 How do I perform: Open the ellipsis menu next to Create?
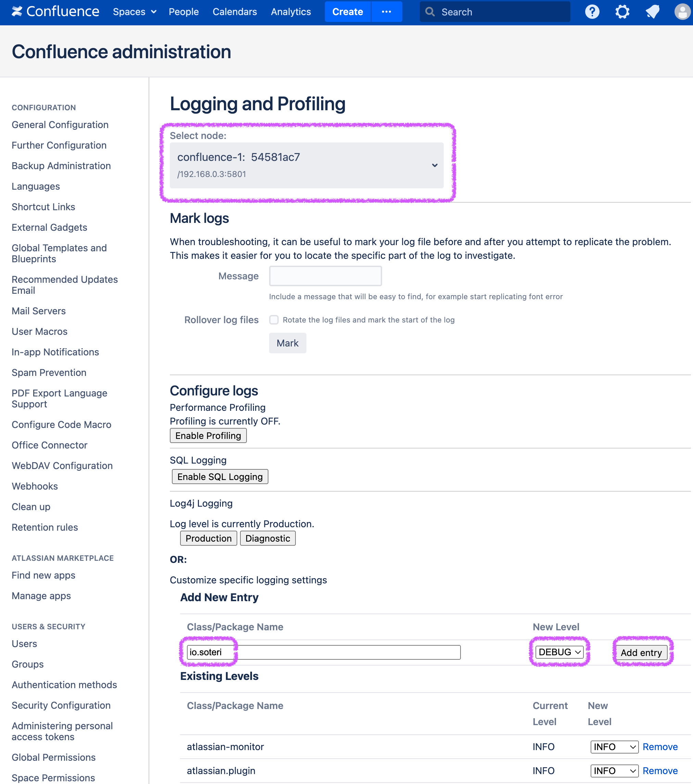(x=387, y=12)
